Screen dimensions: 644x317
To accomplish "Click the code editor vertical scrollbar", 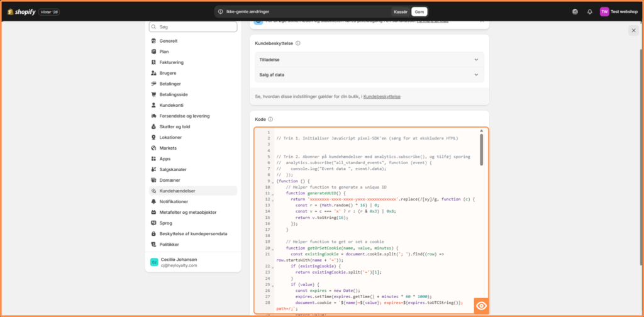I will [x=482, y=149].
